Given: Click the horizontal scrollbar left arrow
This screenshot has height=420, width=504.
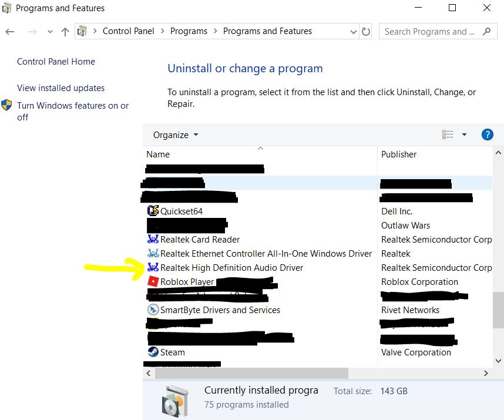Looking at the screenshot, I should pyautogui.click(x=149, y=374).
